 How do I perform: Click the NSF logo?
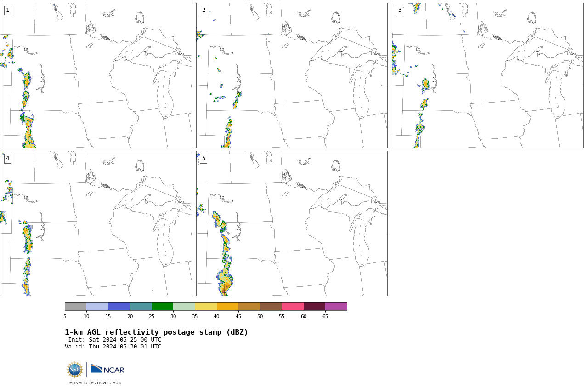(74, 370)
